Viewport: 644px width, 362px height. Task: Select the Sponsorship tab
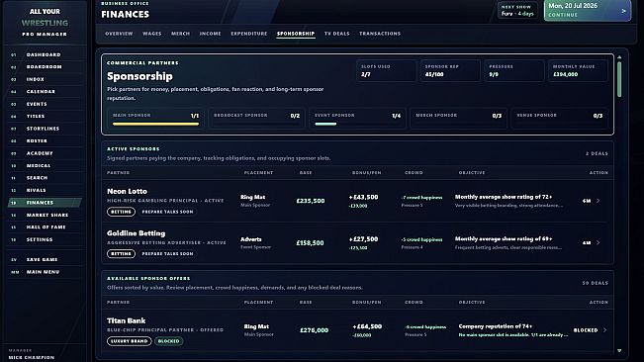(296, 34)
